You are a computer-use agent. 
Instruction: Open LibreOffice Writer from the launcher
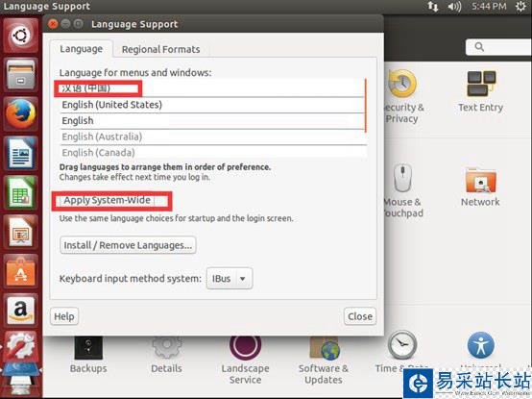point(21,153)
